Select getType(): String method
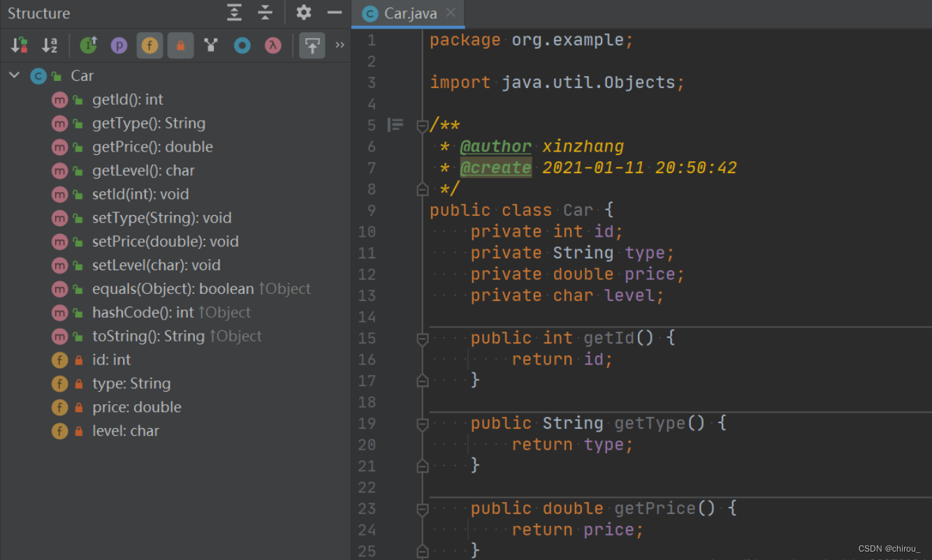This screenshot has height=560, width=932. [149, 123]
